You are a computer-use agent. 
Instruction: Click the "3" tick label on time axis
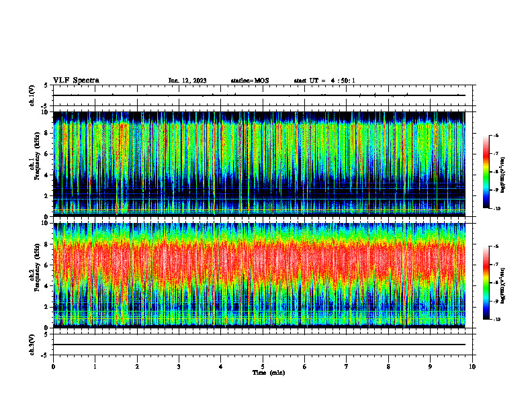click(x=179, y=367)
